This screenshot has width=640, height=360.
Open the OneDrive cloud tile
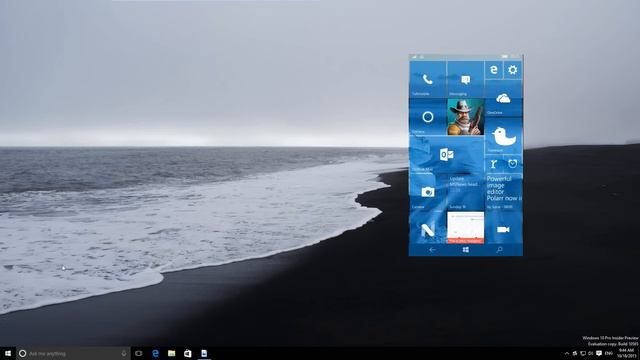pyautogui.click(x=504, y=98)
